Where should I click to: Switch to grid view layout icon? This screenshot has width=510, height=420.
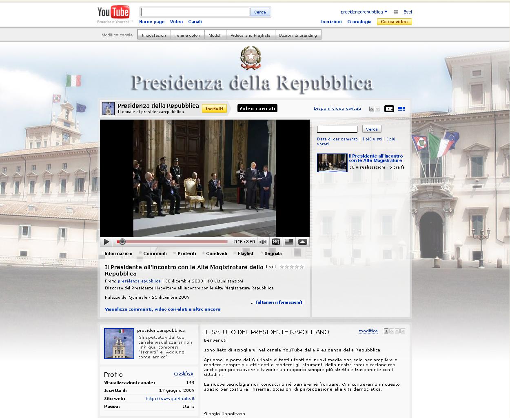coord(401,109)
